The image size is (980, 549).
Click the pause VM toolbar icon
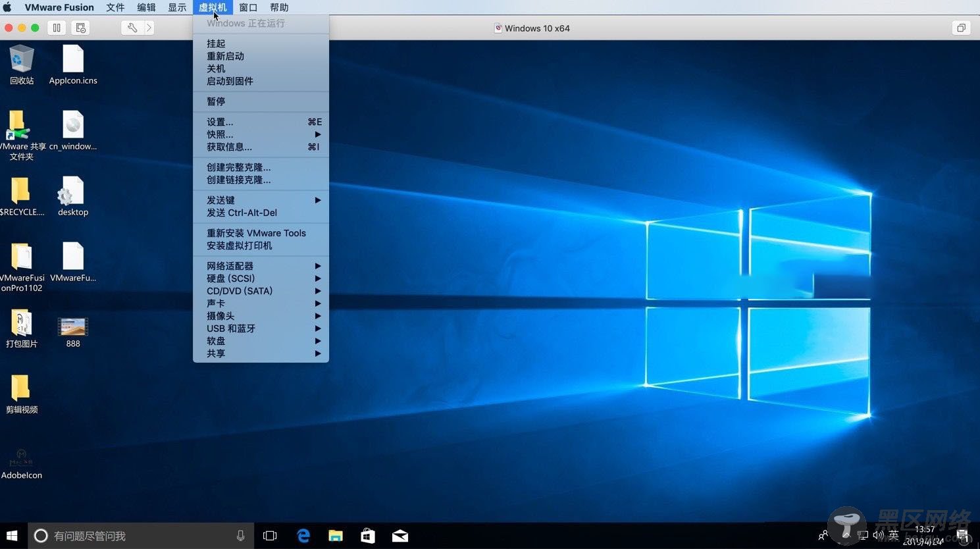(57, 28)
